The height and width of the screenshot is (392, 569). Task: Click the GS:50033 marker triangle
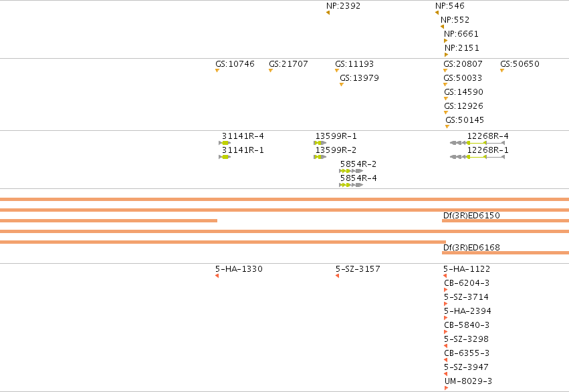pos(445,85)
